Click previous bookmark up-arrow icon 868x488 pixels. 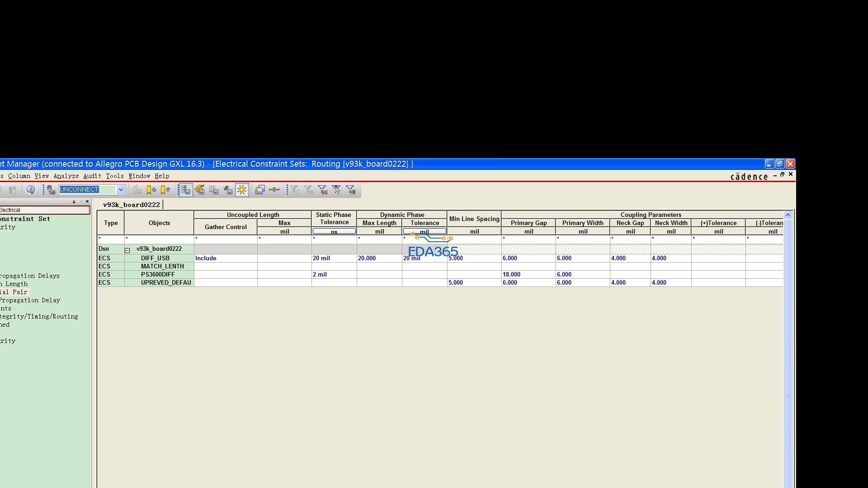pos(165,190)
